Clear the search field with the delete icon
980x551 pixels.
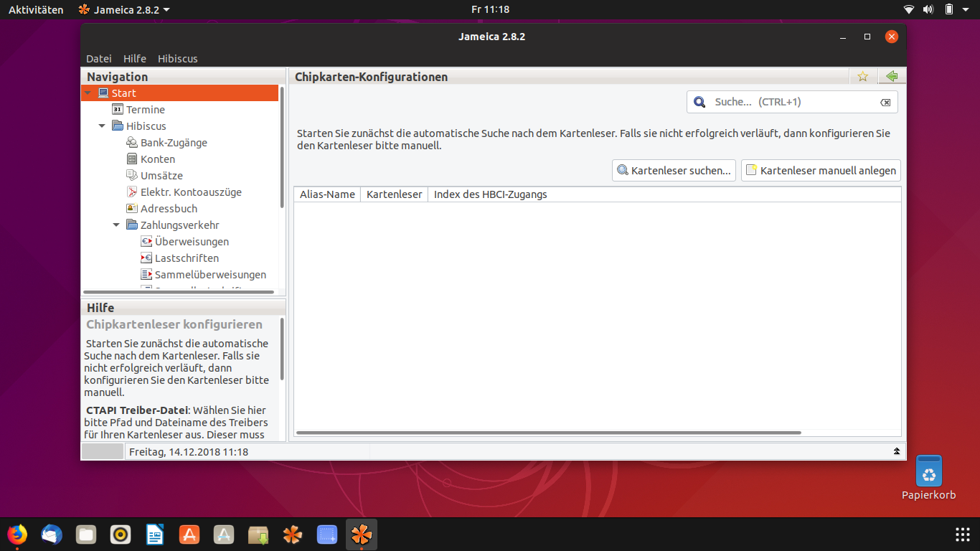coord(886,103)
